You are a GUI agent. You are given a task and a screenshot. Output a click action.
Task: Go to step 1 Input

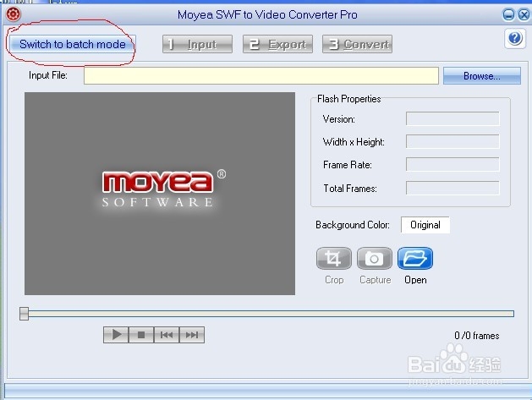pos(197,44)
